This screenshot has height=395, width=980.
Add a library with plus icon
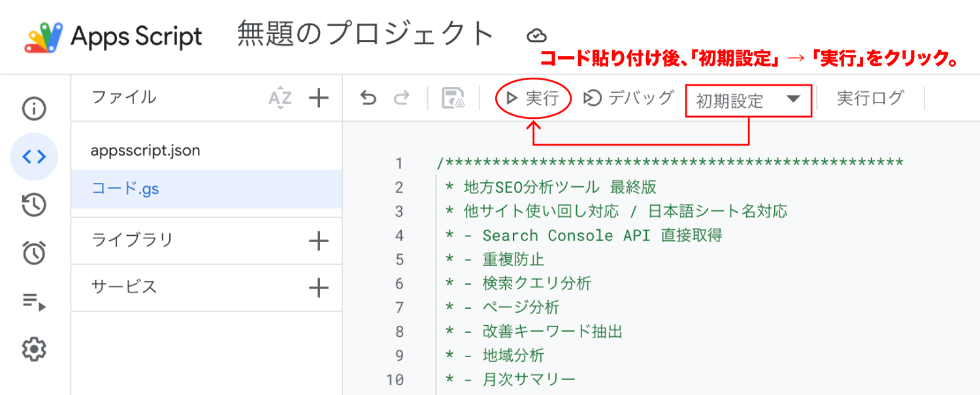tap(318, 241)
